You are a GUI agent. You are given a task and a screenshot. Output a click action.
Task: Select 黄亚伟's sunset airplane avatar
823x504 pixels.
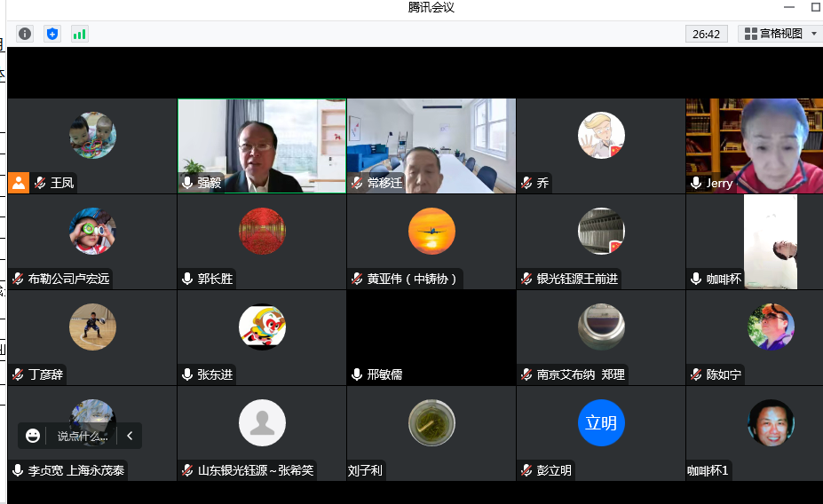click(431, 232)
